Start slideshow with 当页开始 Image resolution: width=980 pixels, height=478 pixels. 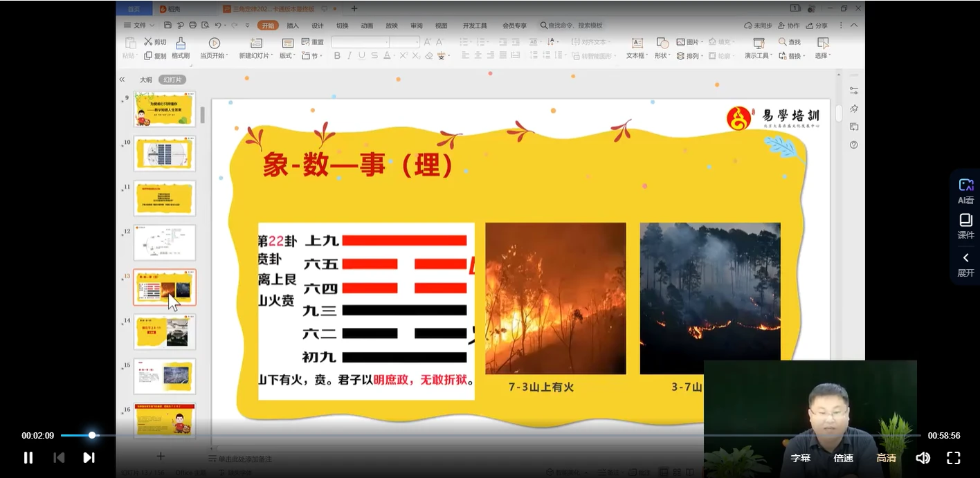215,48
